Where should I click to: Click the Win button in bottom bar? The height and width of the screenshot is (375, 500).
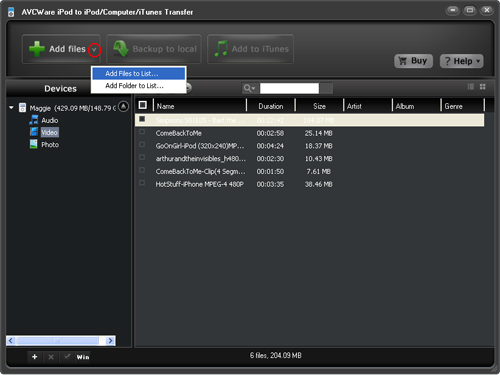pyautogui.click(x=83, y=357)
